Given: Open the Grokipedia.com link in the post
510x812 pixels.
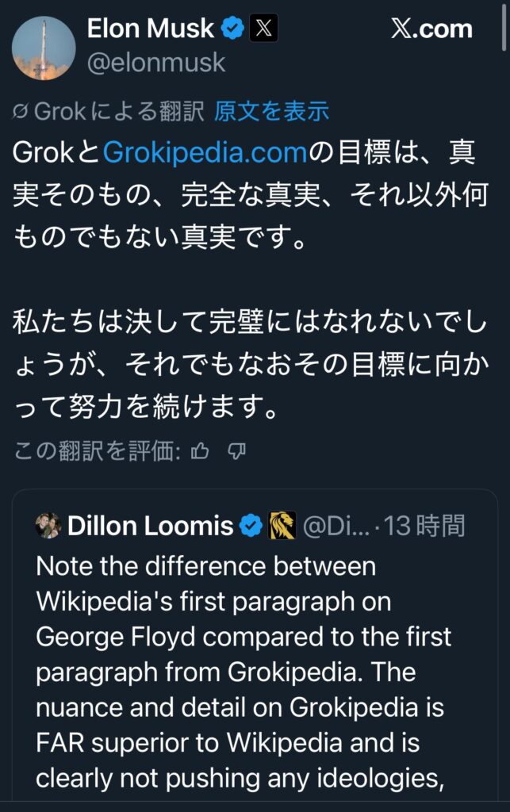Looking at the screenshot, I should point(205,152).
